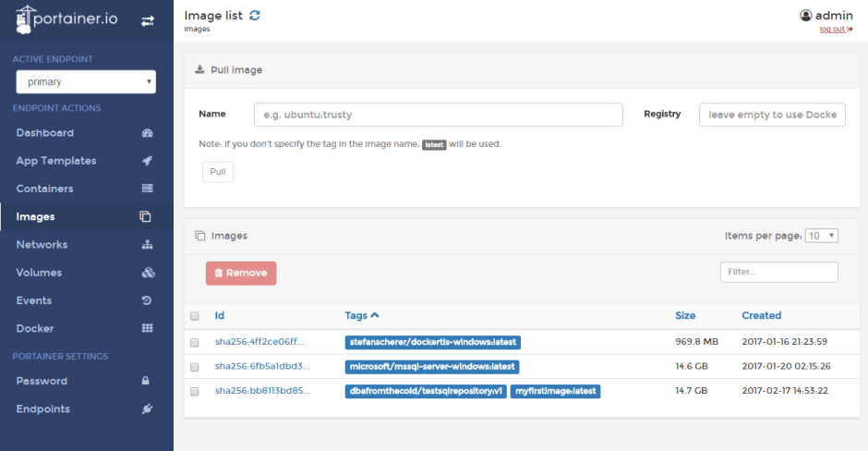Click the Containers list icon in the sidebar
Screen dimensions: 868x451
tap(147, 189)
